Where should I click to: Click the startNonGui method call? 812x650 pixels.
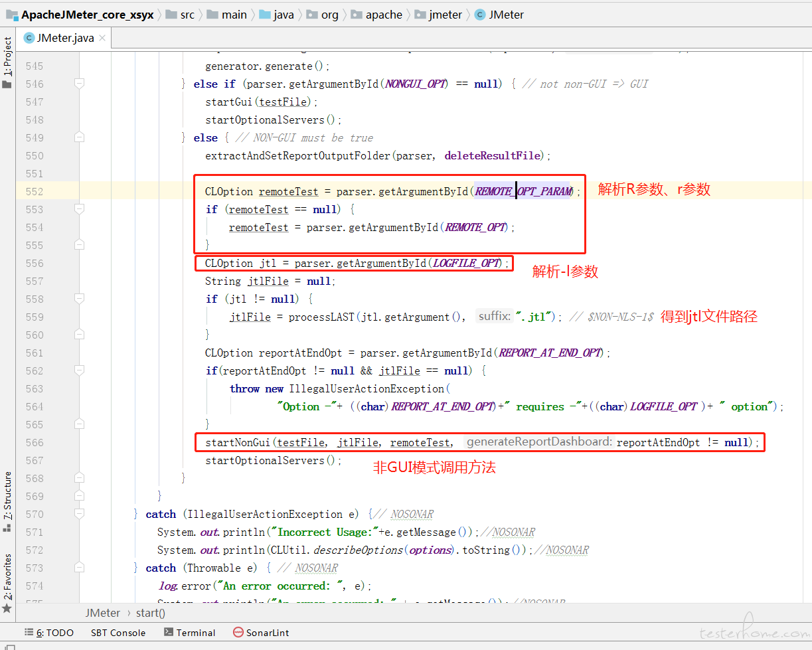(x=238, y=442)
